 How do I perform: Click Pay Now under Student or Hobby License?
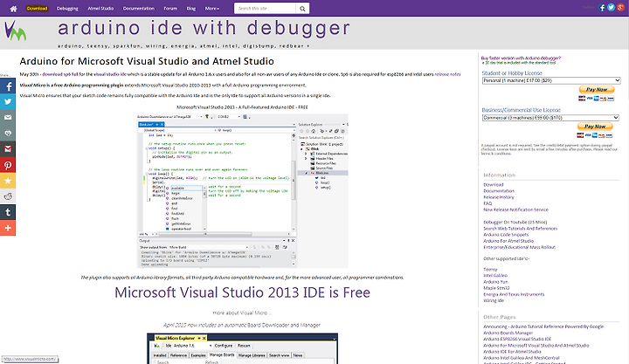point(597,89)
